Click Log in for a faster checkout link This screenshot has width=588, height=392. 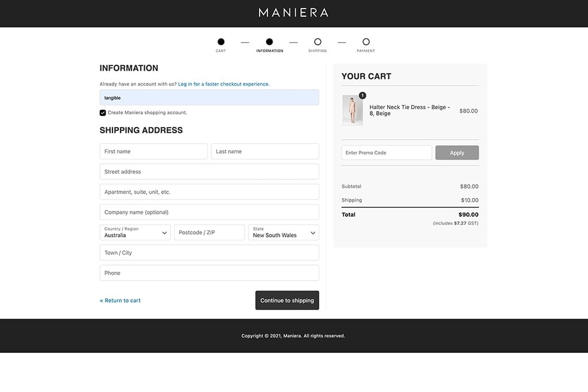click(x=223, y=84)
